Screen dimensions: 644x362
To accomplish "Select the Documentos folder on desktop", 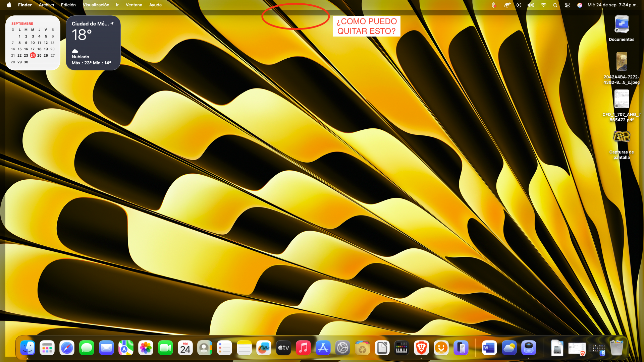I will point(622,25).
